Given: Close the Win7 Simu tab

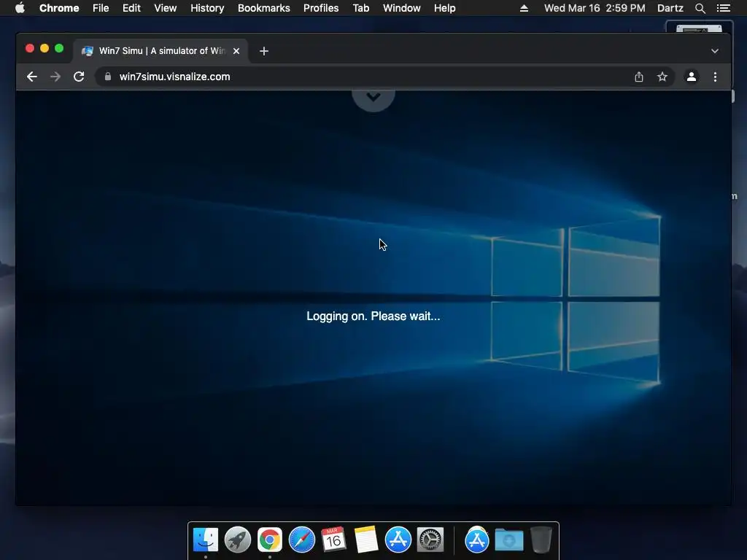Looking at the screenshot, I should pyautogui.click(x=236, y=51).
